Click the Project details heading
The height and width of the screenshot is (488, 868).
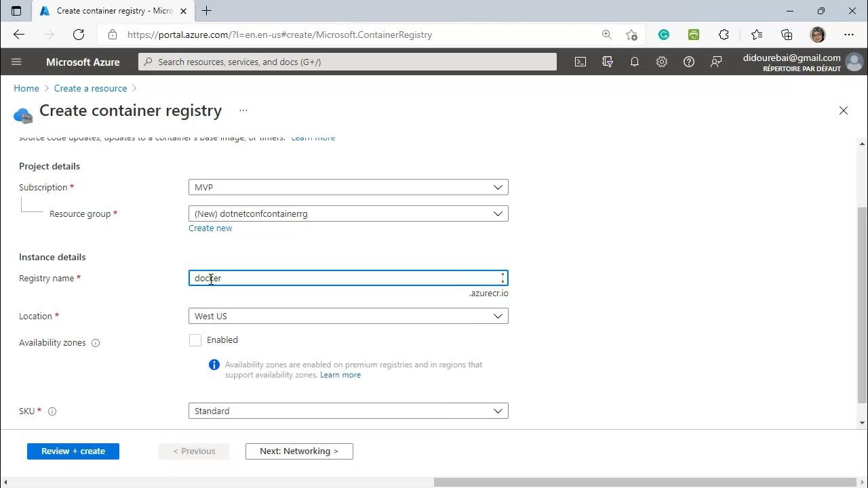coord(50,166)
